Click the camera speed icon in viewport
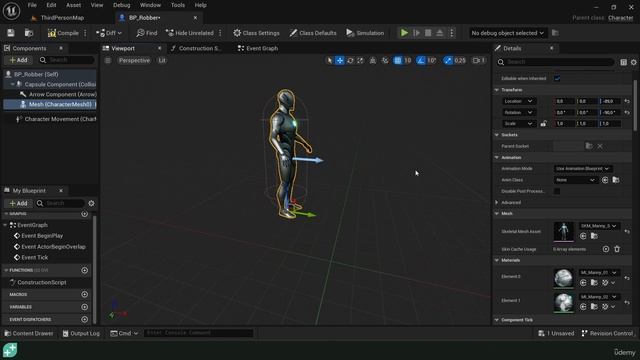This screenshot has height=360, width=640. click(x=478, y=60)
